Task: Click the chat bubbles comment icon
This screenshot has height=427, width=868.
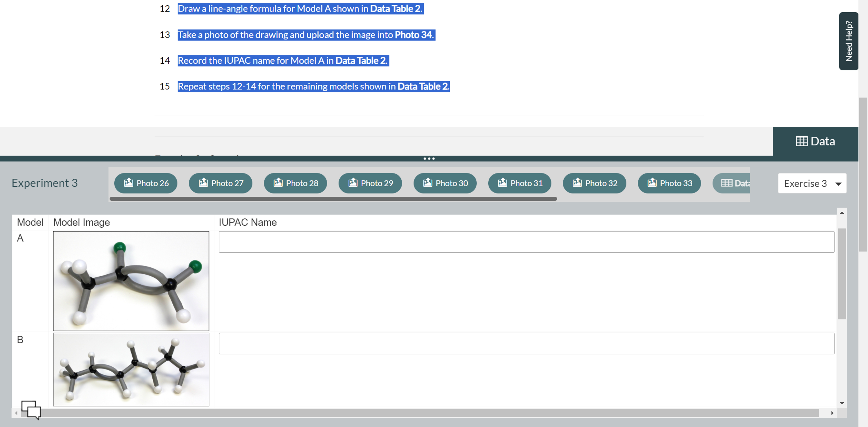Action: (31, 411)
